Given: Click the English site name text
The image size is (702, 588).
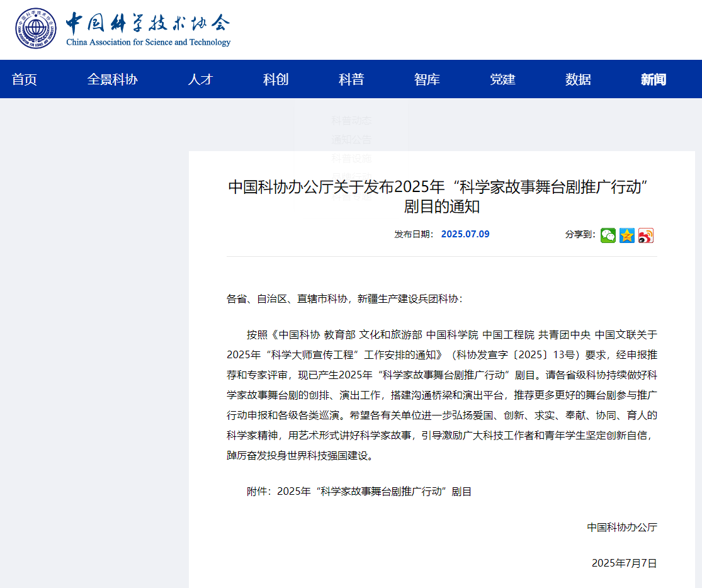Looking at the screenshot, I should tap(149, 43).
